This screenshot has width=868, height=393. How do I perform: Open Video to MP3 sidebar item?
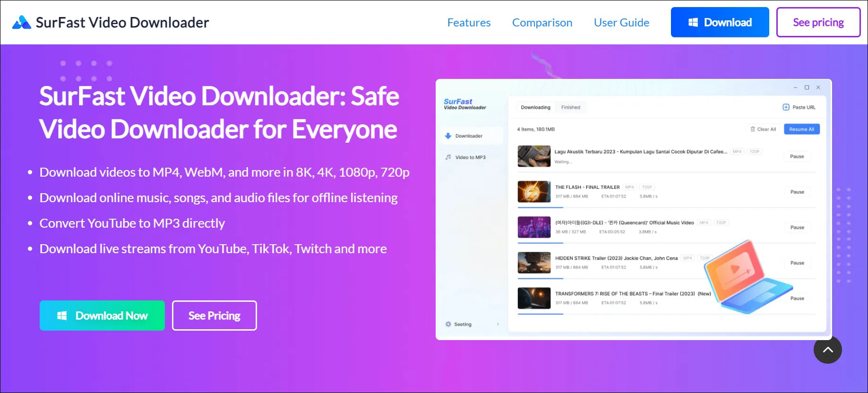[471, 157]
